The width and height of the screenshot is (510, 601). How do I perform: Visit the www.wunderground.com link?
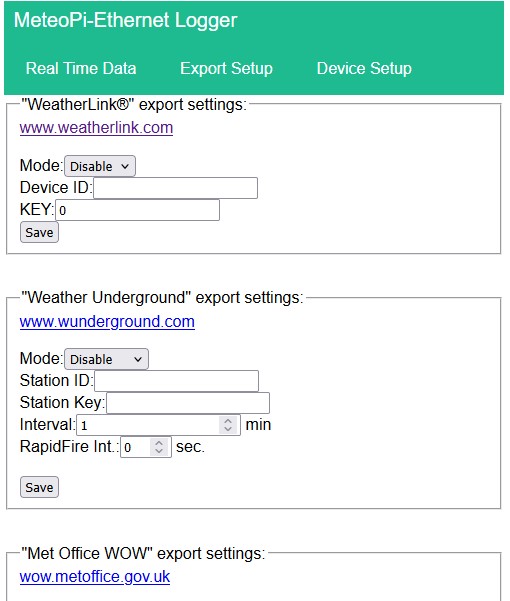pyautogui.click(x=107, y=321)
